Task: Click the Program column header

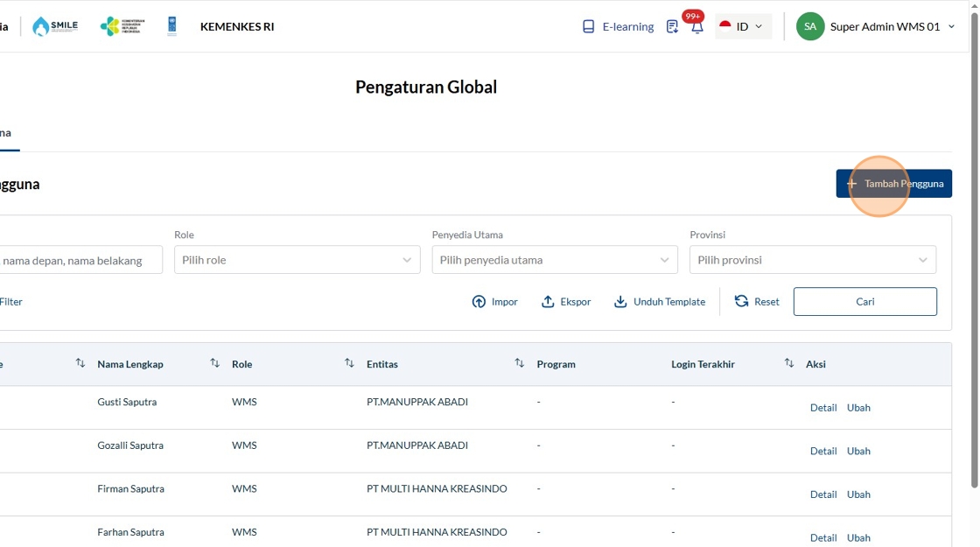Action: (x=556, y=364)
